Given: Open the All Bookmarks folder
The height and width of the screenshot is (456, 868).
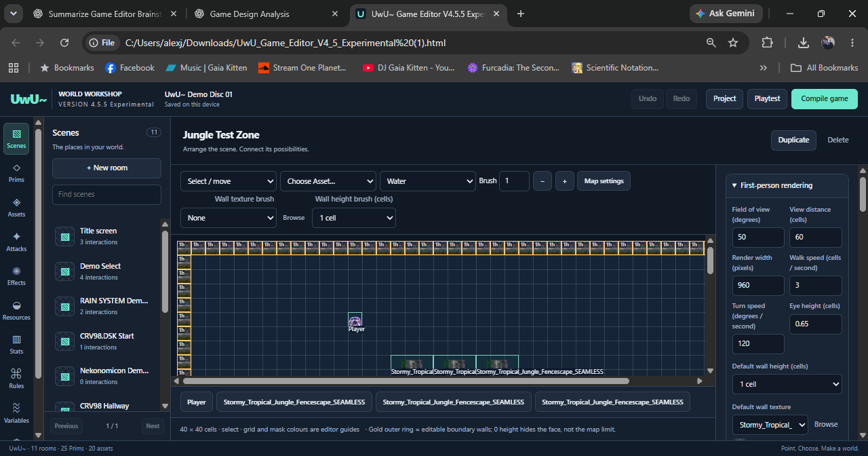Looking at the screenshot, I should click(825, 68).
